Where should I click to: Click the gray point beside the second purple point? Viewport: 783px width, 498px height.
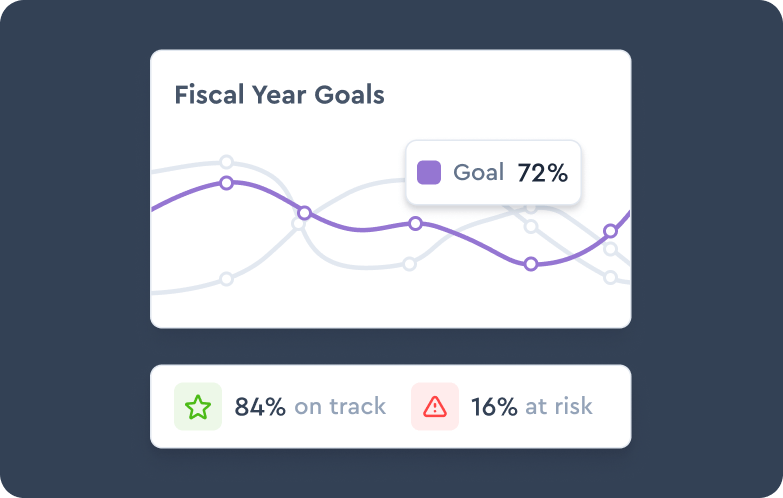(297, 224)
